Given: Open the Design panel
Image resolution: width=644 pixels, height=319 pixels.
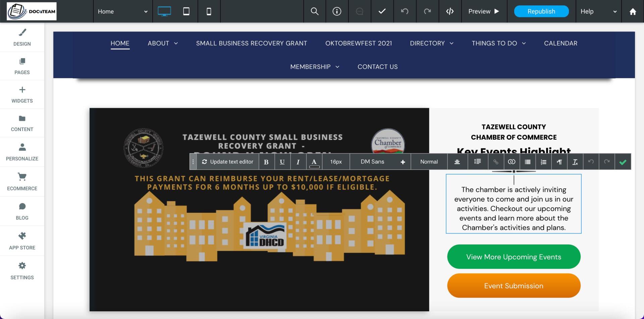Looking at the screenshot, I should pyautogui.click(x=22, y=37).
